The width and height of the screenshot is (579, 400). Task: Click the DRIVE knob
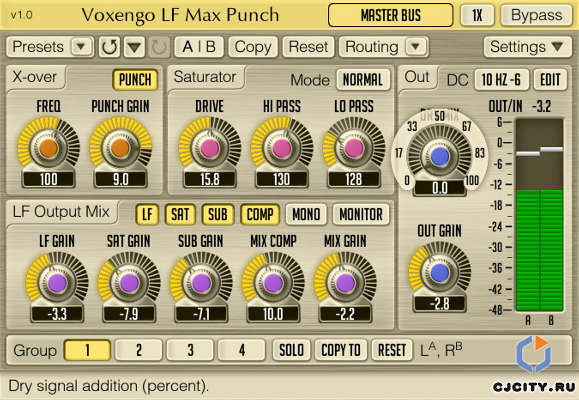pos(210,148)
